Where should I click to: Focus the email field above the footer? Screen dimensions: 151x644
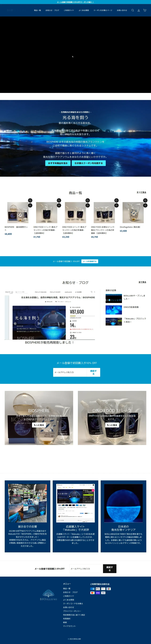86,569
